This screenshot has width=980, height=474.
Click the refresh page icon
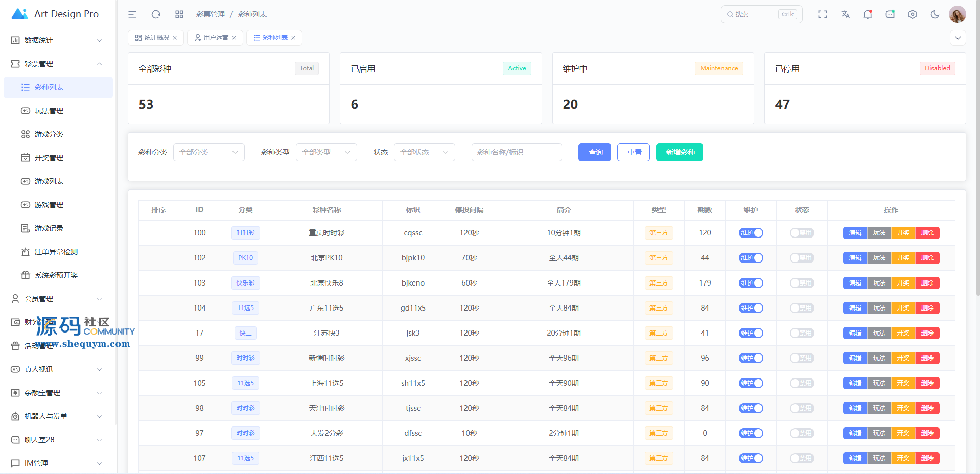coord(156,14)
